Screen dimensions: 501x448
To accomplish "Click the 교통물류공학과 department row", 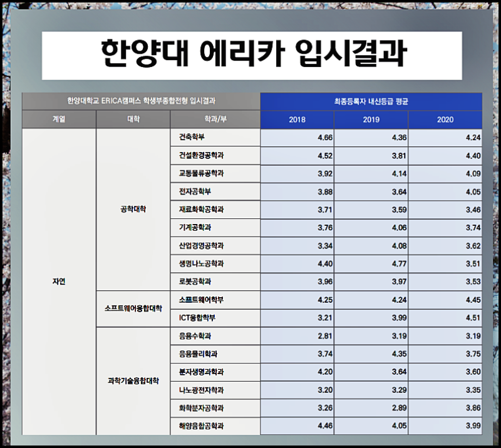I will coord(215,173).
